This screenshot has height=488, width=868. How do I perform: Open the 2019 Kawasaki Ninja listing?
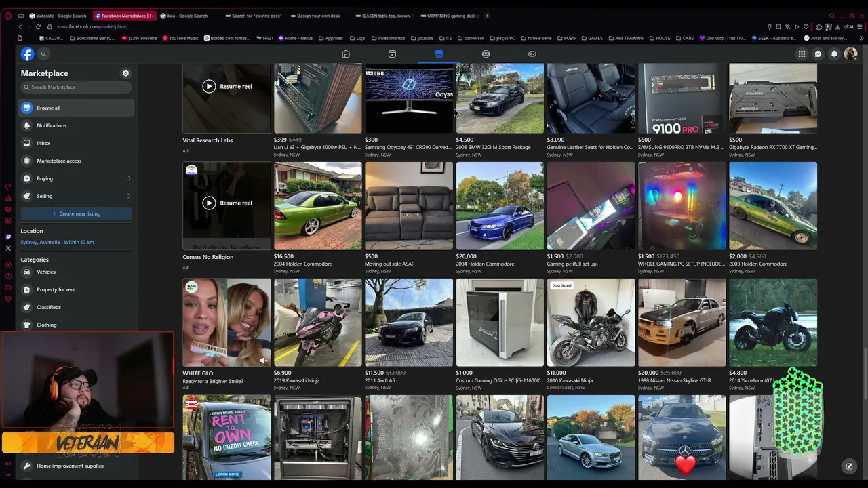pos(318,335)
